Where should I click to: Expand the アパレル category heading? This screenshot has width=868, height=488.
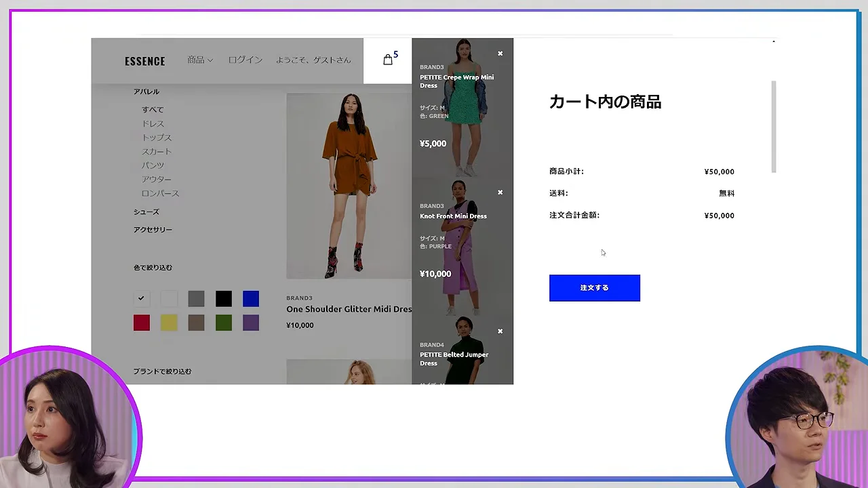tap(146, 91)
